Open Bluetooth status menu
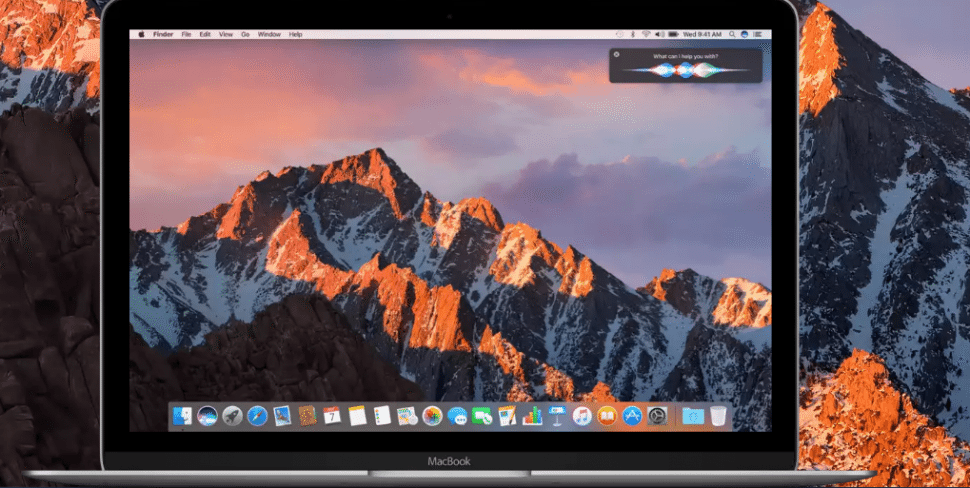This screenshot has width=970, height=488. (x=633, y=34)
